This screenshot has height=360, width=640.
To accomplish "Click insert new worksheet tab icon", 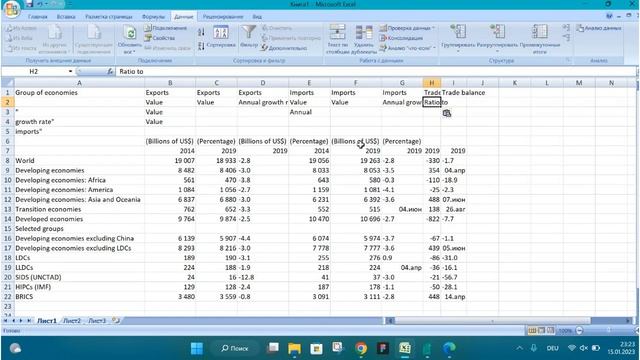I will (x=116, y=321).
